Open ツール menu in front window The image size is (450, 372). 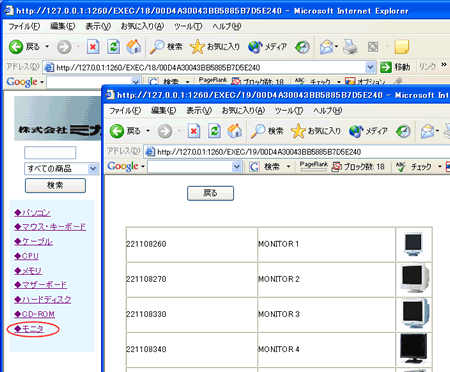tap(289, 111)
